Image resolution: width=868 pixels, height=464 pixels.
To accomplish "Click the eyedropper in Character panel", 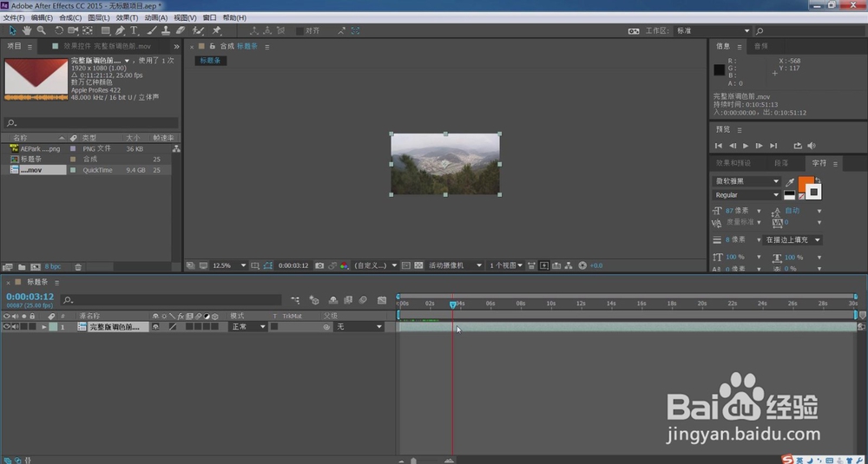I will [791, 182].
